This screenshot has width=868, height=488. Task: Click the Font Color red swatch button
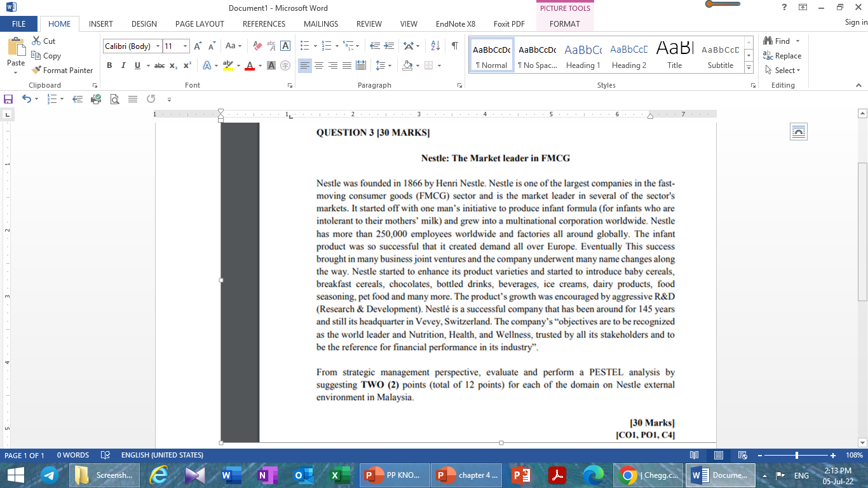(250, 65)
